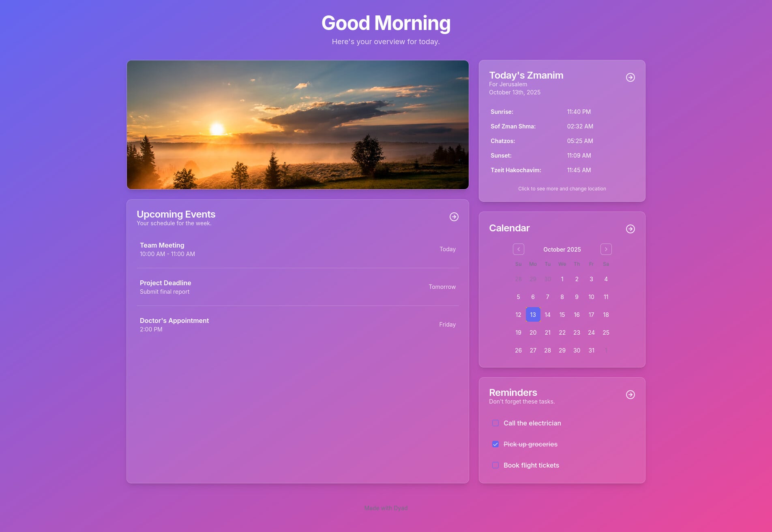Go to next month in calendar
This screenshot has width=772, height=532.
606,249
